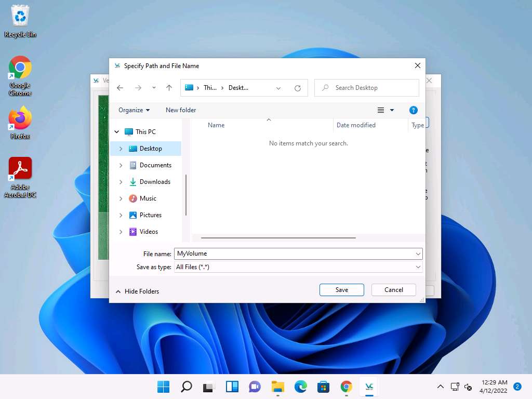Launch Microsoft Edge from the taskbar
This screenshot has width=532, height=399.
[301, 387]
